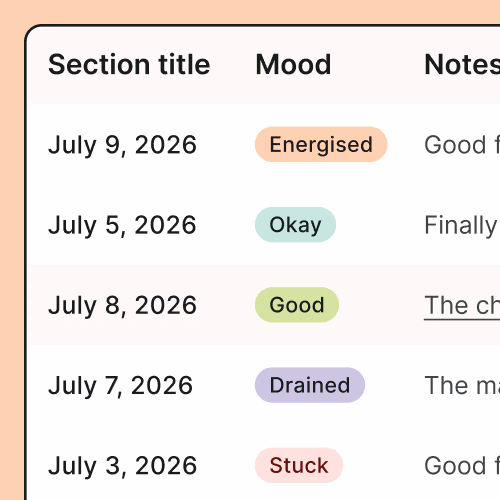Select the Good mood badge
500x500 pixels.
pos(297,305)
